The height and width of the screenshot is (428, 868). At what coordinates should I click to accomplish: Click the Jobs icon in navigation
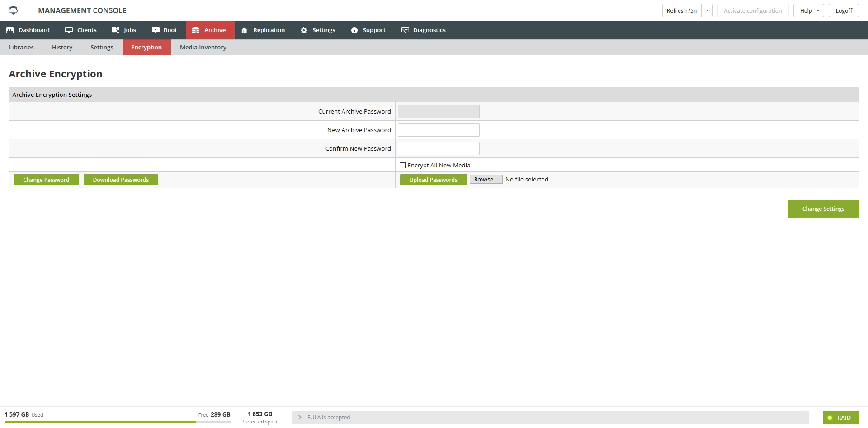116,30
